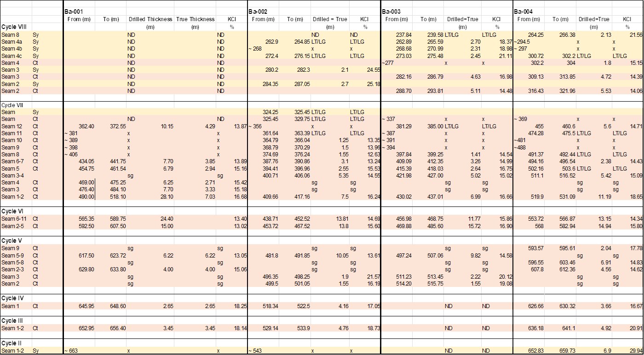Image resolution: width=644 pixels, height=355 pixels.
Task: Click the Ba-003 borehole header cell
Action: 391,11
